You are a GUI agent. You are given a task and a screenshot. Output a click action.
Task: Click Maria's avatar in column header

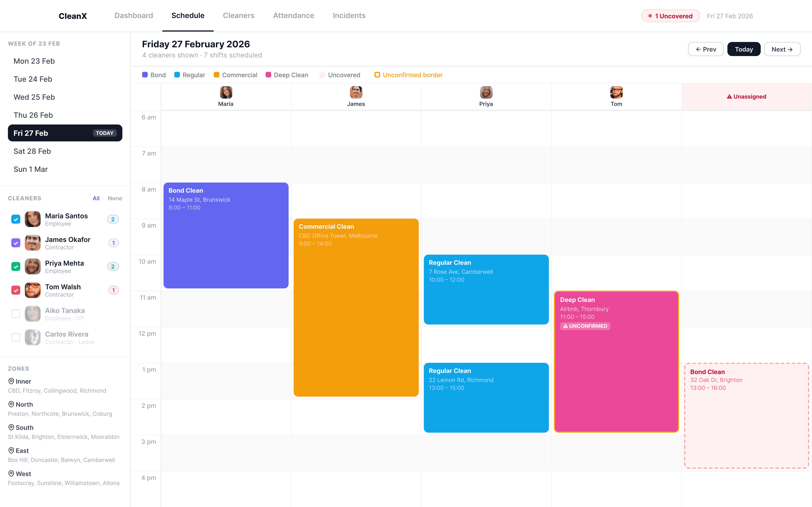coord(226,92)
